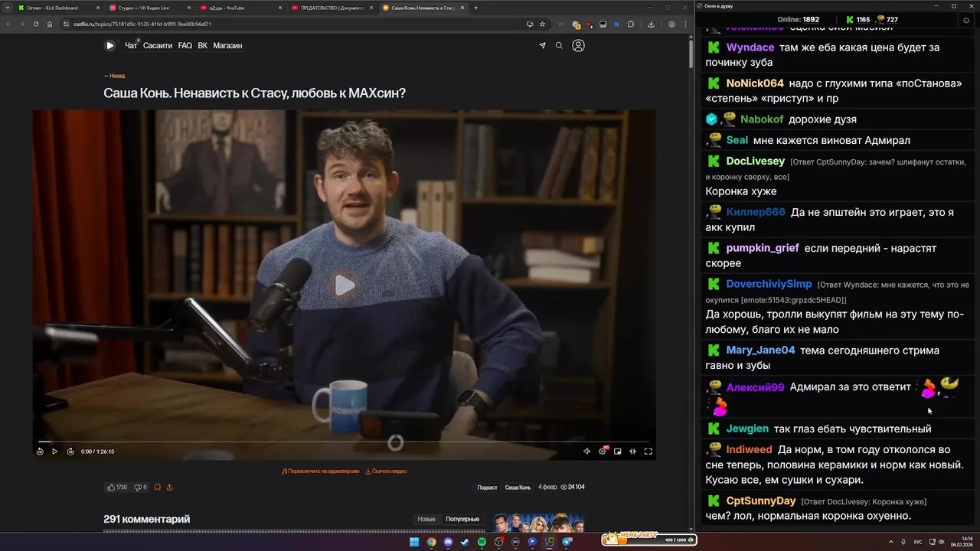Open the Чат menu item

point(131,46)
